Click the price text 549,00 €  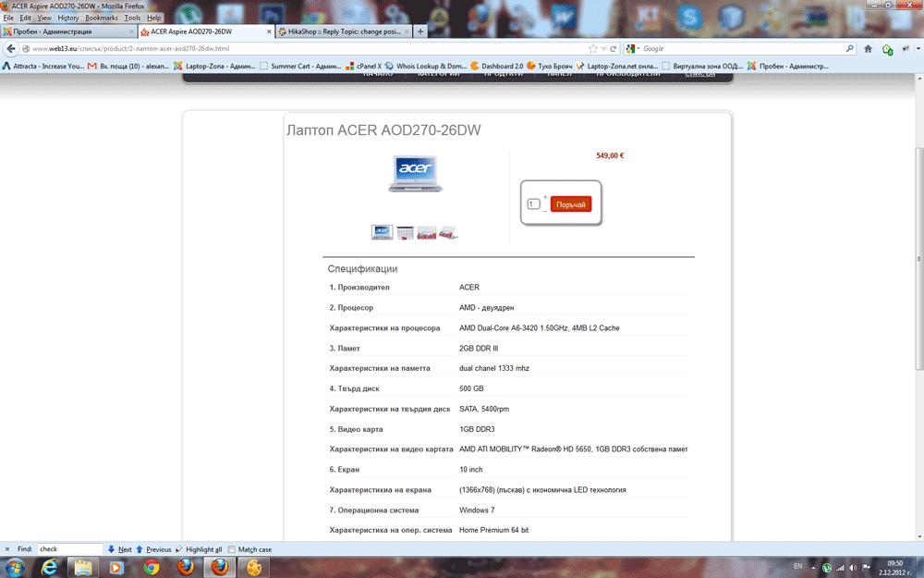pos(610,155)
